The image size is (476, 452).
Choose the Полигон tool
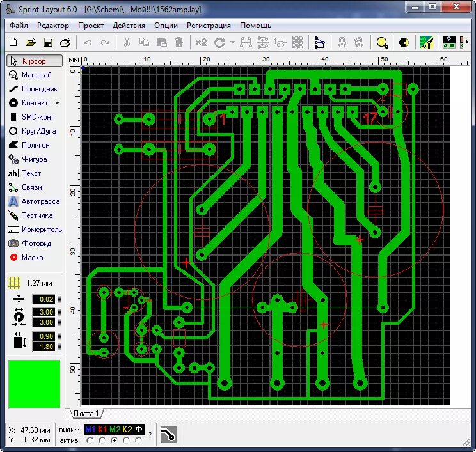tap(29, 145)
